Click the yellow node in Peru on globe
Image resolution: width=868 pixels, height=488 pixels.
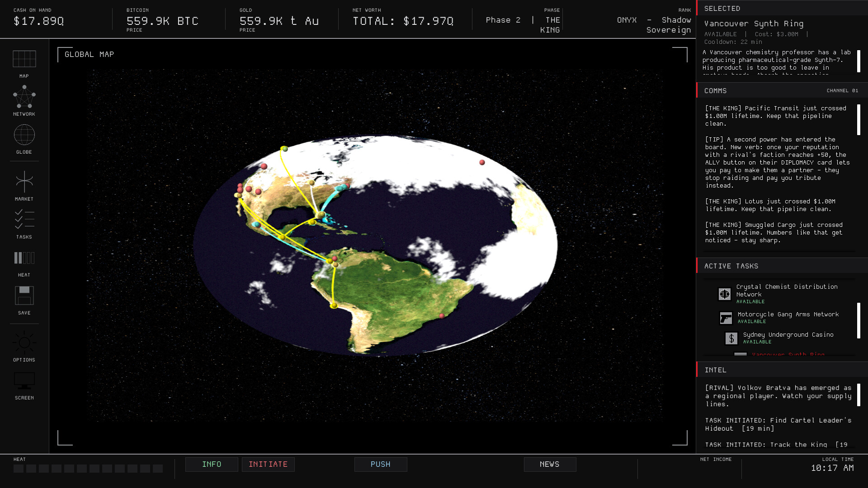click(x=334, y=305)
